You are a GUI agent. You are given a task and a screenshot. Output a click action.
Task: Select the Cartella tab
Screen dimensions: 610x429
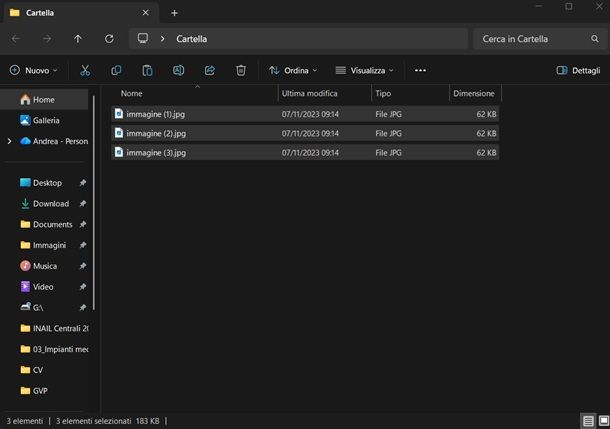click(80, 13)
